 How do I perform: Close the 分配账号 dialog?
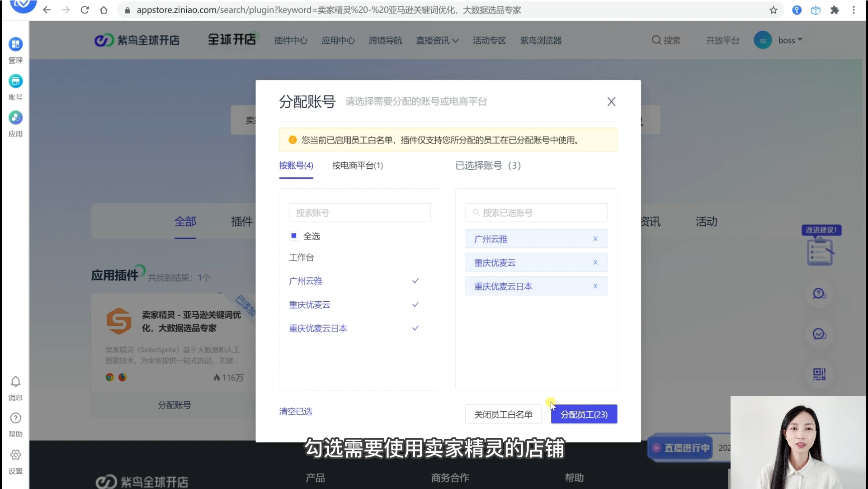(x=611, y=102)
